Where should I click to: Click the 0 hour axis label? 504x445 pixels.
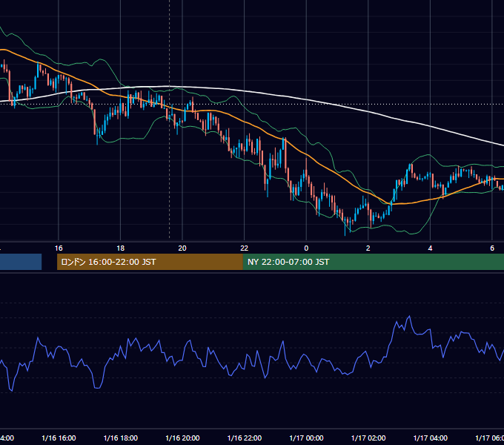306,248
